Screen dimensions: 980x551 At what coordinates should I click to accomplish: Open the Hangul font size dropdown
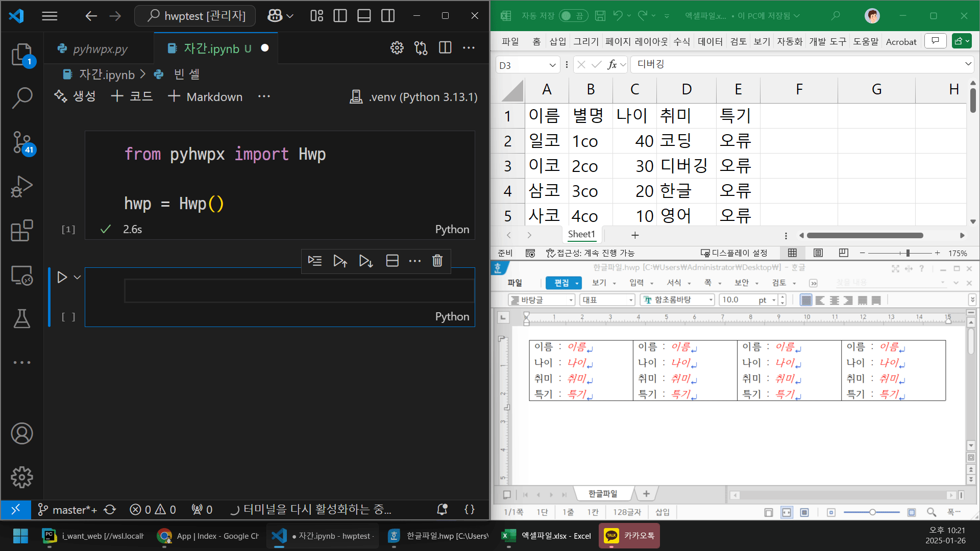pyautogui.click(x=774, y=300)
